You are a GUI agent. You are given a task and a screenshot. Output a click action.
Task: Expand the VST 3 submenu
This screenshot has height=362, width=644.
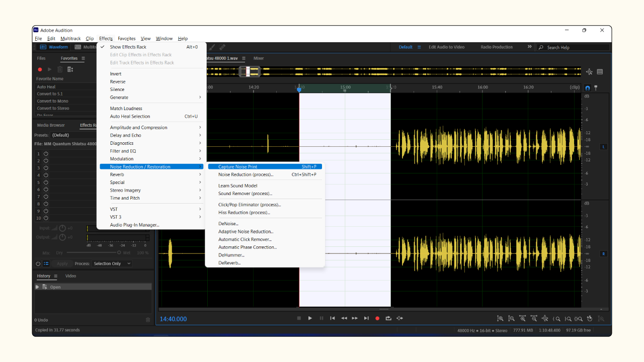(x=151, y=217)
